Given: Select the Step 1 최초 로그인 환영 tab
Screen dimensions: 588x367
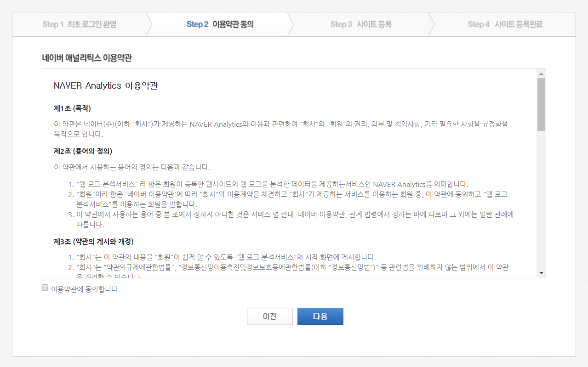Looking at the screenshot, I should tap(79, 24).
